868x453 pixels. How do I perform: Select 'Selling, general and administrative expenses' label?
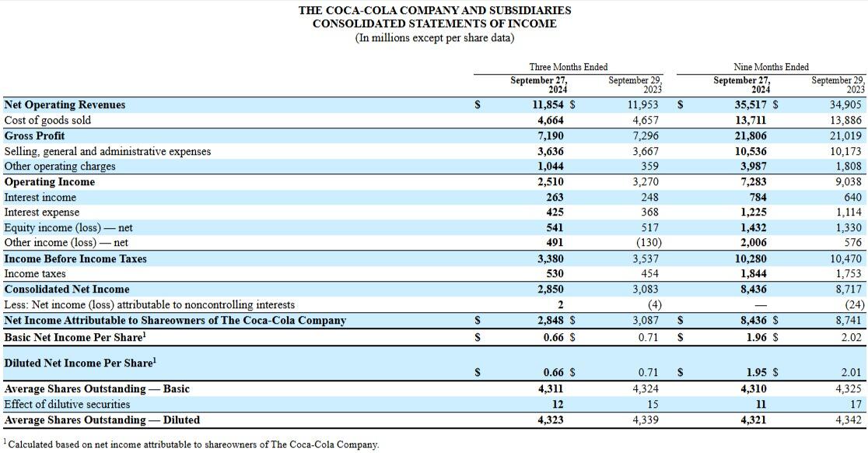(107, 151)
